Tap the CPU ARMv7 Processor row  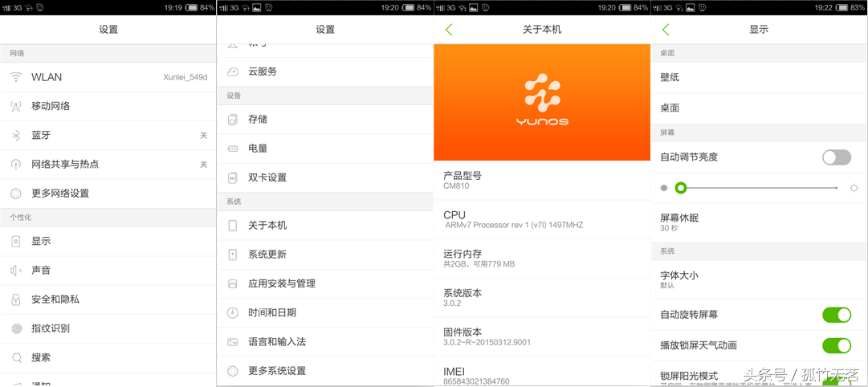(542, 220)
